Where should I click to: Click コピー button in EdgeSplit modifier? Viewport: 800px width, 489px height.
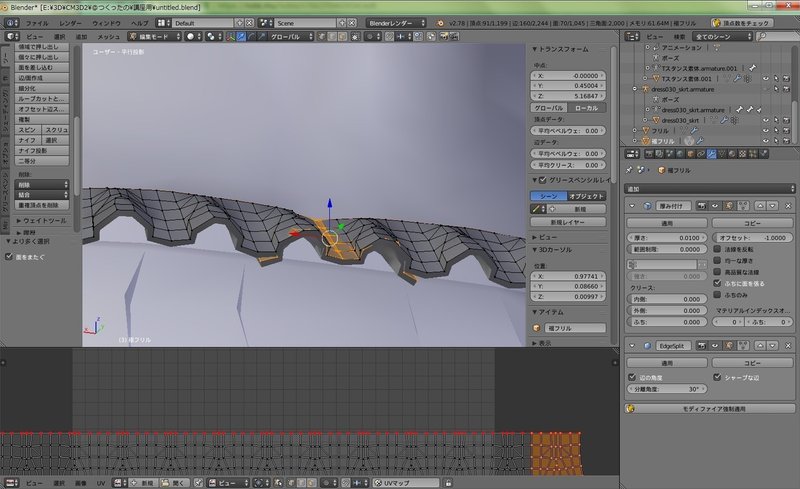(753, 363)
